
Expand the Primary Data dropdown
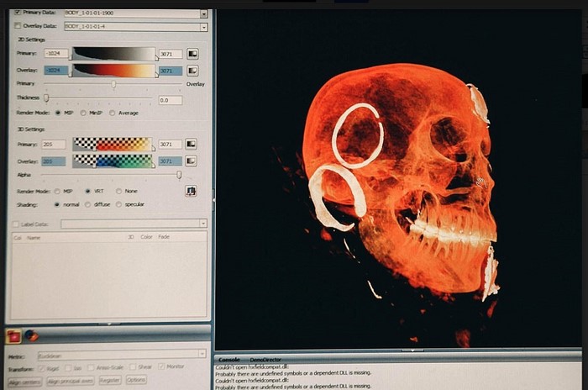203,13
